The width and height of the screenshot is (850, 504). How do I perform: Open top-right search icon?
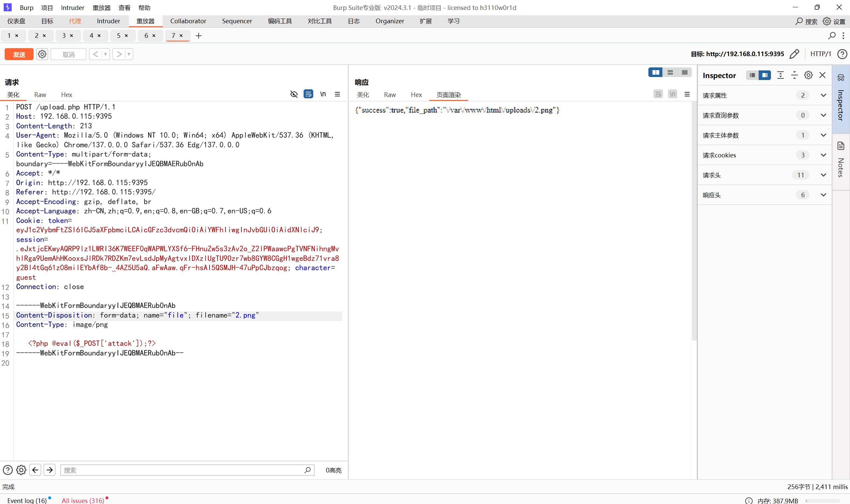tap(799, 21)
